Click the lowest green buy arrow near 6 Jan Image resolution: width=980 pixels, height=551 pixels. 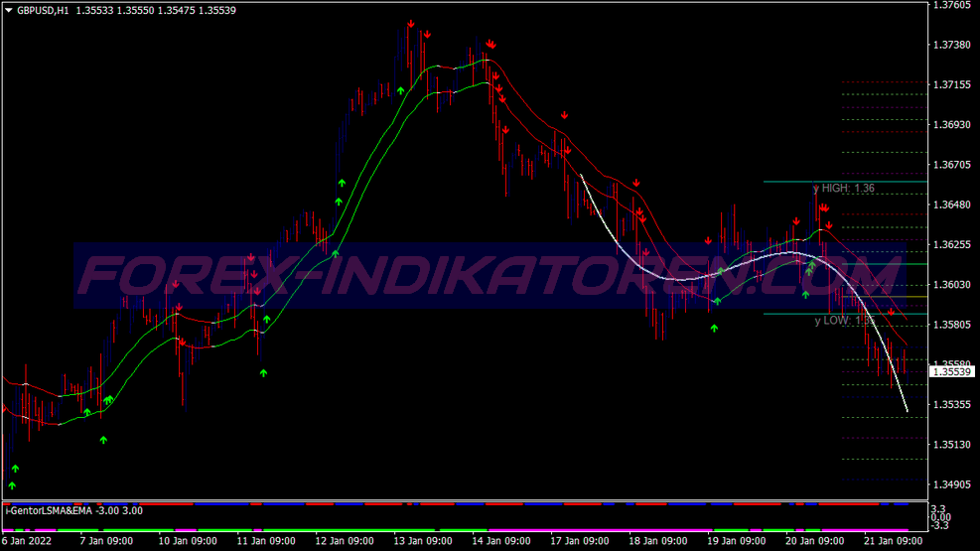point(12,485)
